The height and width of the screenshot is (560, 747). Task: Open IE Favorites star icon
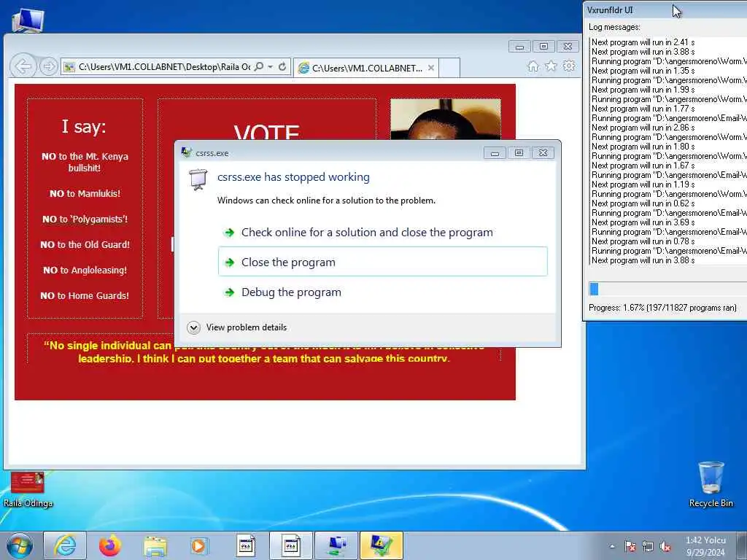(551, 66)
